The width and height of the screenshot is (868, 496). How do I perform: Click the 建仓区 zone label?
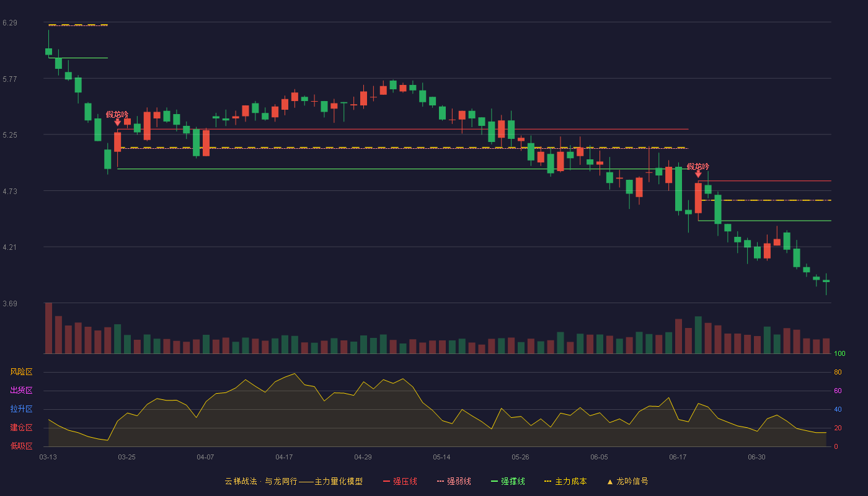coord(21,428)
